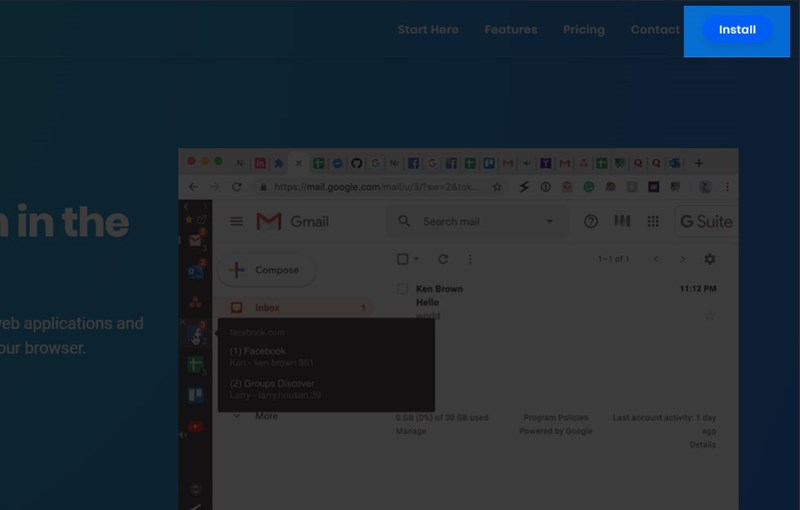Click the browser back arrow
Viewport: 800px width, 510px height.
[192, 187]
